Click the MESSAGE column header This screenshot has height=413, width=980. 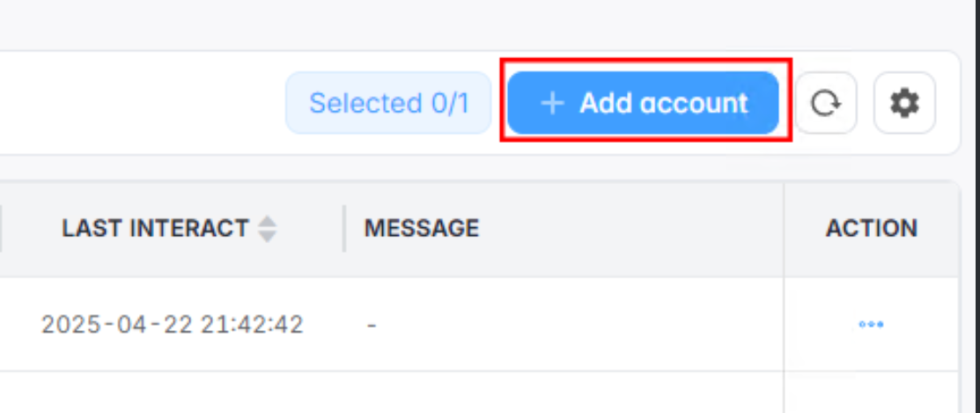point(421,229)
